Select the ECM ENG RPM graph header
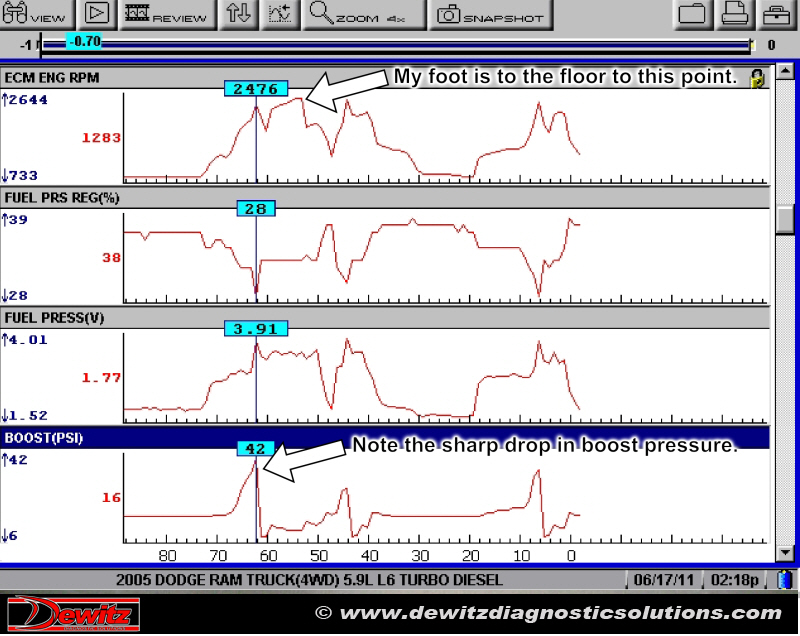This screenshot has height=636, width=800. pos(385,78)
